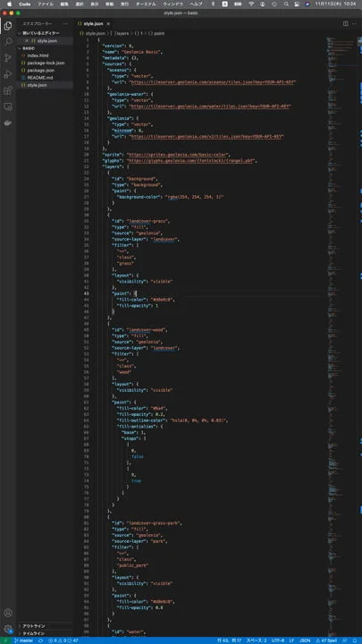362x644 pixels.
Task: Open the 移動 menu
Action: pos(110,4)
